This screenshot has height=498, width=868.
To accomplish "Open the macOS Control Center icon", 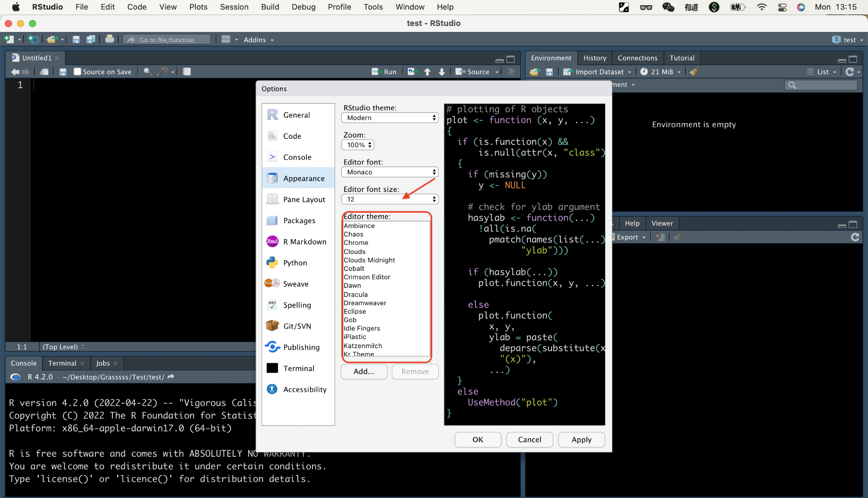I will pos(782,7).
